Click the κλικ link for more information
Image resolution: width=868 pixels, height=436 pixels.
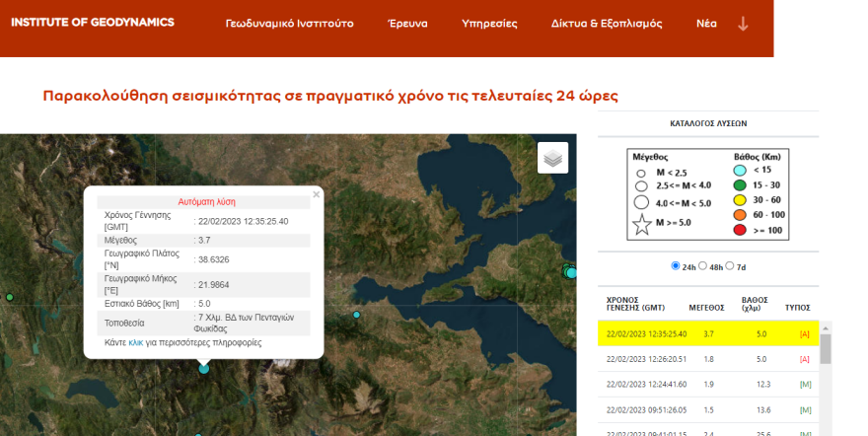[136, 342]
